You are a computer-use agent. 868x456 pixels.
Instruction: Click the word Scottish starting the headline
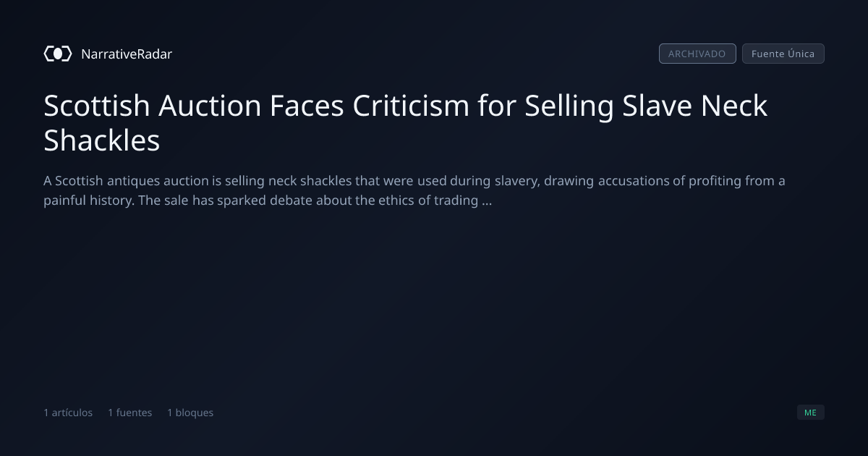click(97, 106)
